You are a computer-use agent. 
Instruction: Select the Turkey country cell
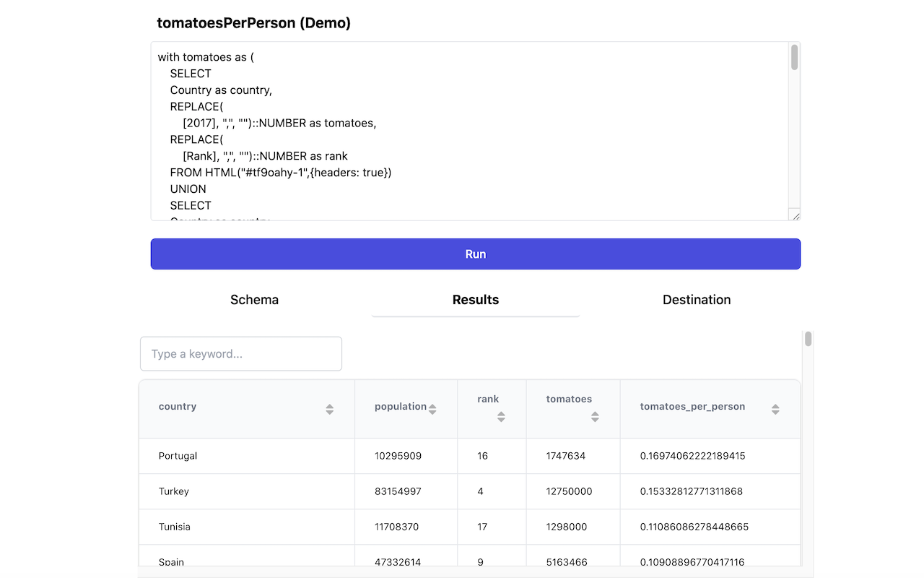(174, 491)
